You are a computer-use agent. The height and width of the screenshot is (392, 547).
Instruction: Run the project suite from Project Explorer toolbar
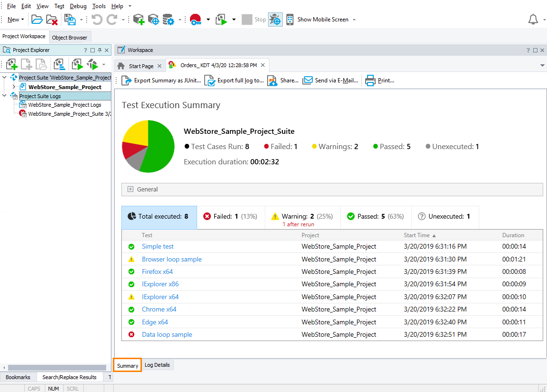[x=93, y=64]
